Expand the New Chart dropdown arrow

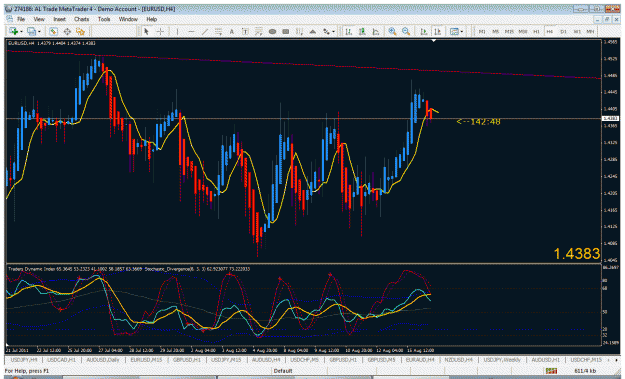21,32
